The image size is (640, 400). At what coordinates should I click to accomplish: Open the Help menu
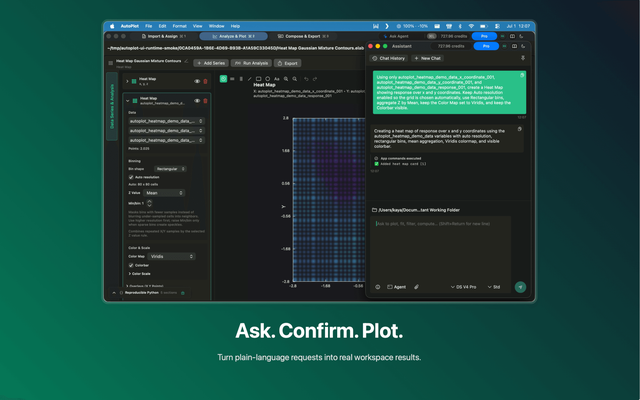coord(235,26)
